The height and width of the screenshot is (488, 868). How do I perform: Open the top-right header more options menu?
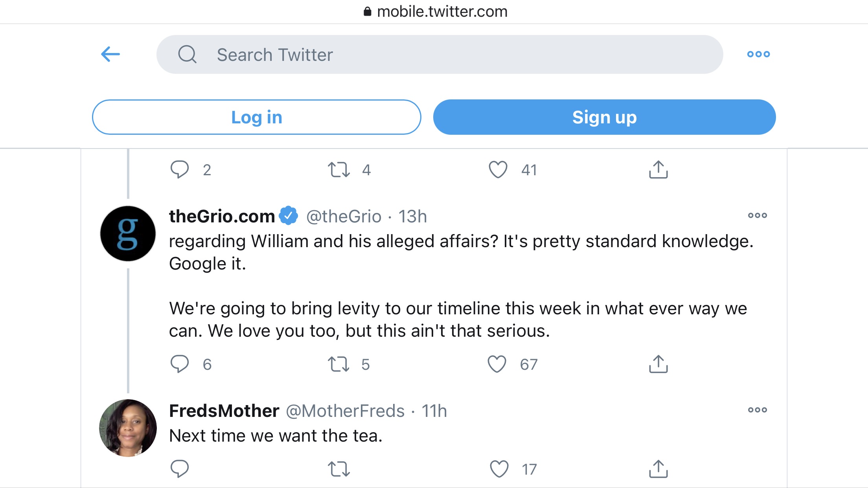758,54
